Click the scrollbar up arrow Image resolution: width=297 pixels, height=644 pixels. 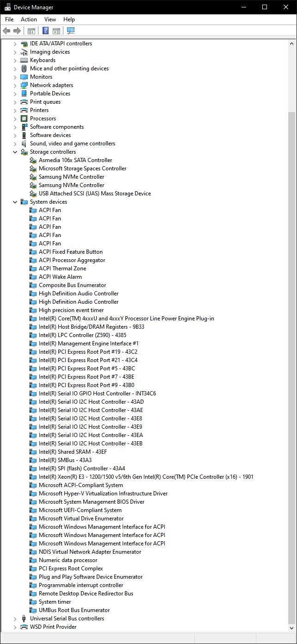(291, 44)
